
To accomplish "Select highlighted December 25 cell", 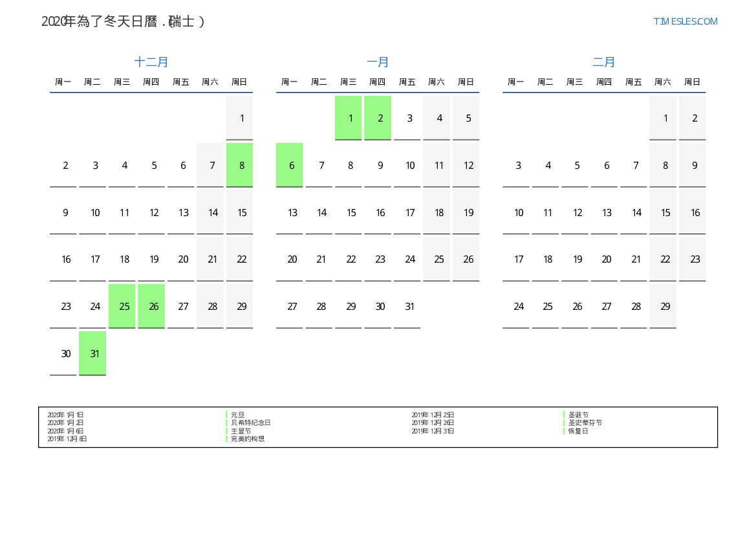I will coord(122,306).
